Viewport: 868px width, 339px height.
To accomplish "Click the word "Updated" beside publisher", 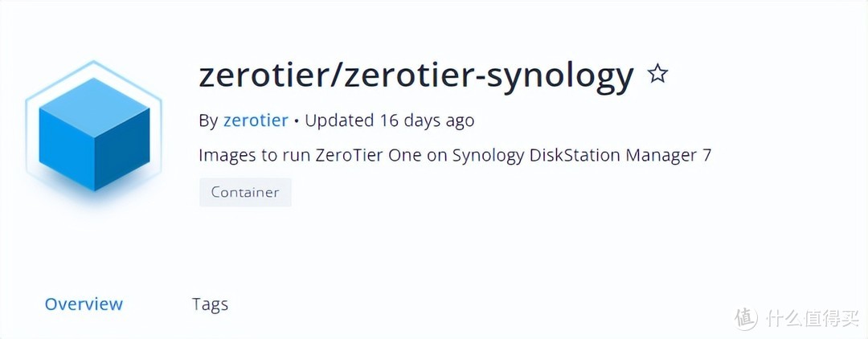I will pyautogui.click(x=340, y=120).
